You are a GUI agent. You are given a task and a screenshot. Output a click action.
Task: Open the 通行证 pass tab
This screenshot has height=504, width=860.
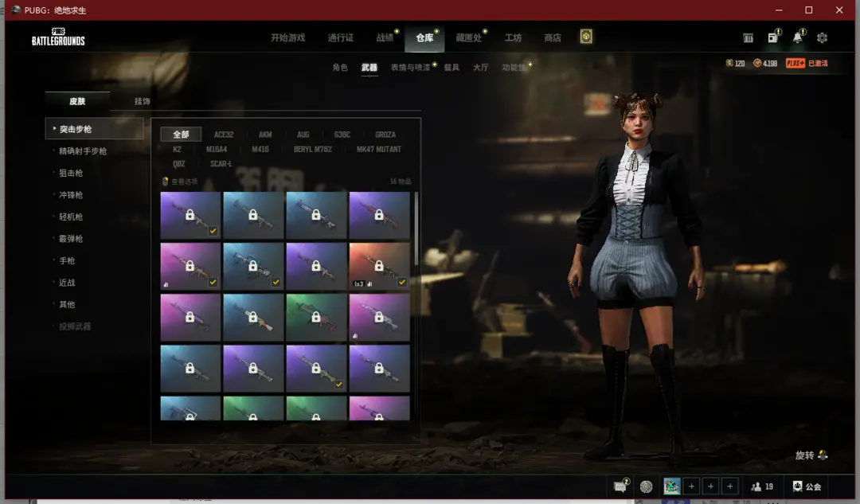pyautogui.click(x=341, y=38)
